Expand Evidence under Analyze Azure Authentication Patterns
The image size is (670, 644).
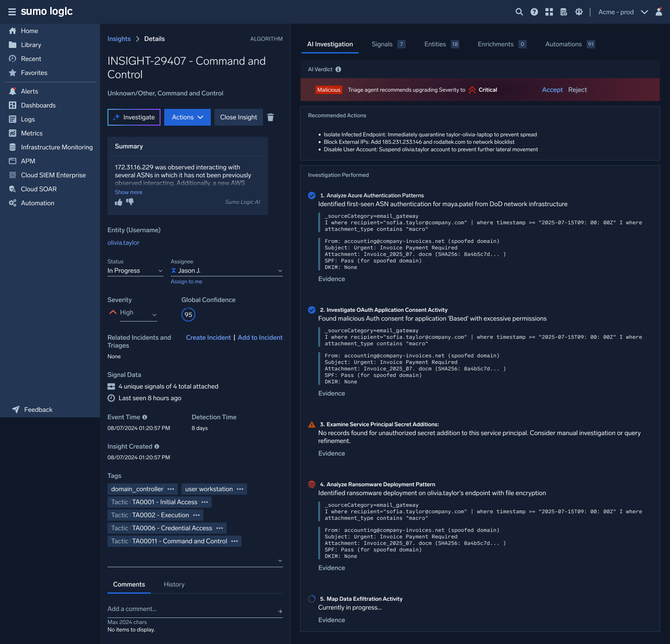pos(332,279)
